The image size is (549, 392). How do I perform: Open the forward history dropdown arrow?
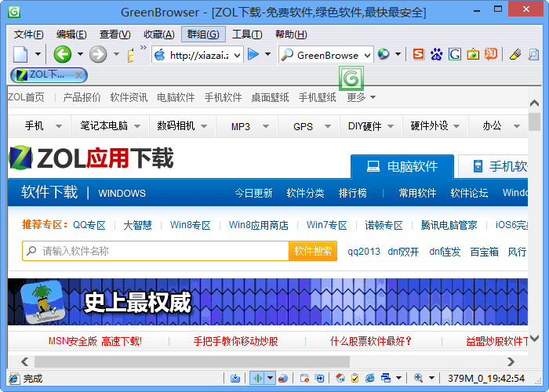116,54
